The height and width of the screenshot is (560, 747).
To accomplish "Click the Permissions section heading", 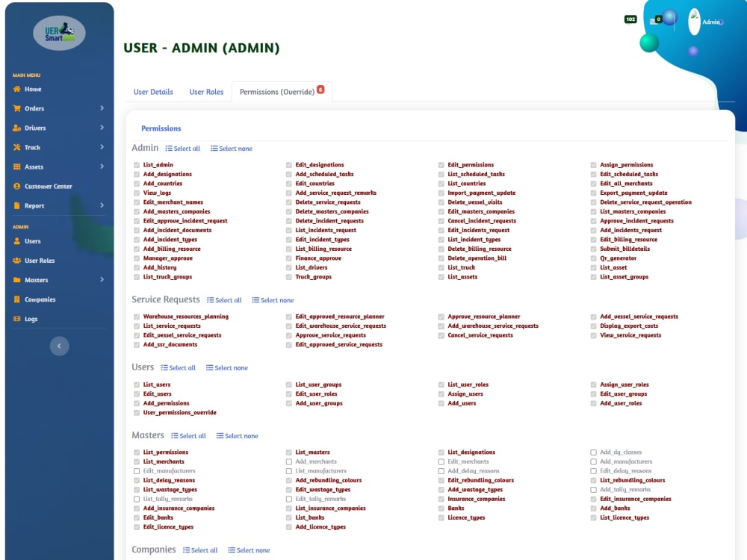I will (x=161, y=128).
